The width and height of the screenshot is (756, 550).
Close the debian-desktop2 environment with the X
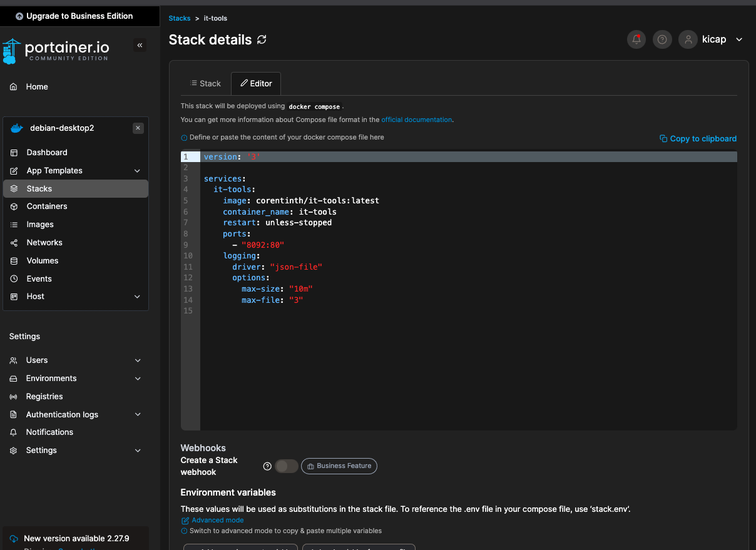pos(138,128)
